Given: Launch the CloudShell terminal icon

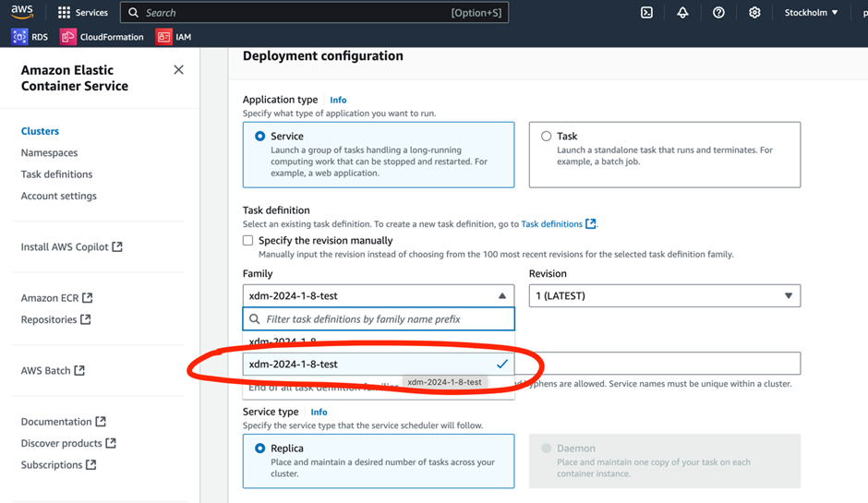Looking at the screenshot, I should tap(646, 12).
